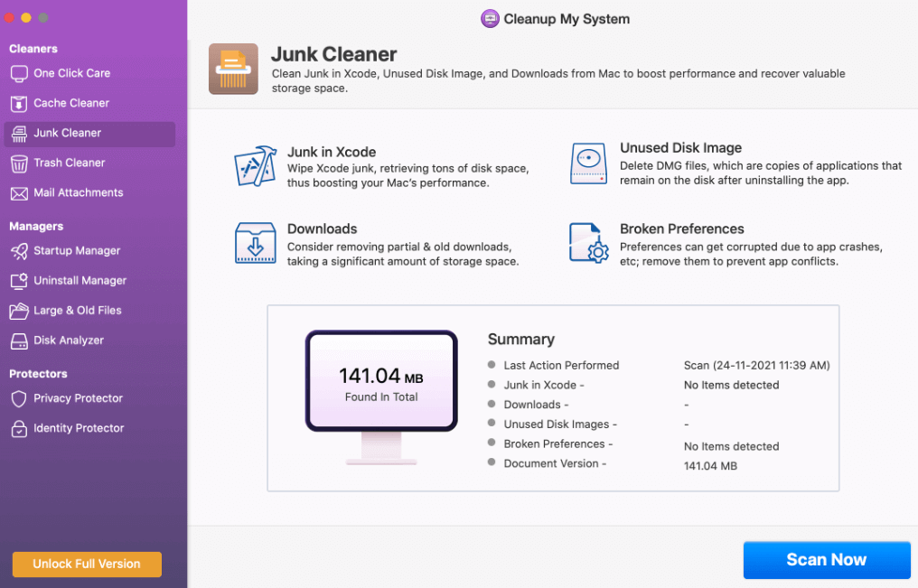Click 'Junk in Xcode -' summary row

point(543,385)
